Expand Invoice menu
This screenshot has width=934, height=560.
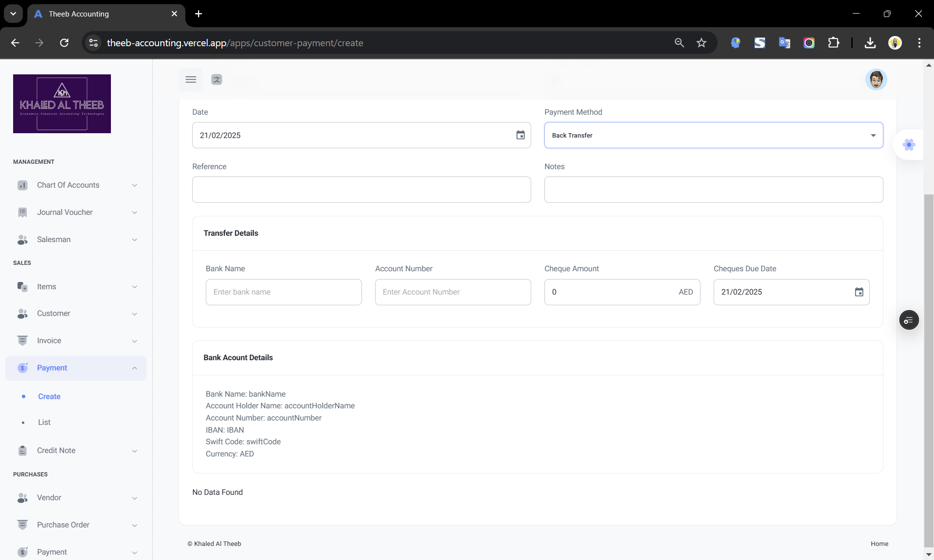click(135, 341)
